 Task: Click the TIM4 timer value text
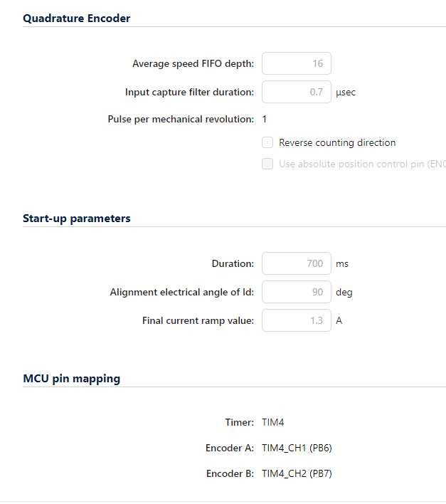coord(273,422)
